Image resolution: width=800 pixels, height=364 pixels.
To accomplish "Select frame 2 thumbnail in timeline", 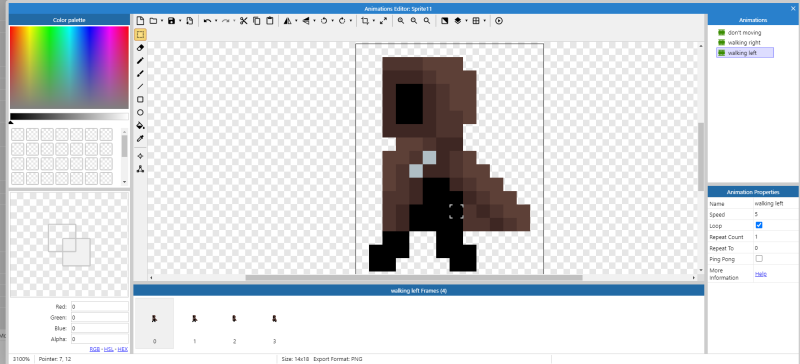I will (x=234, y=324).
